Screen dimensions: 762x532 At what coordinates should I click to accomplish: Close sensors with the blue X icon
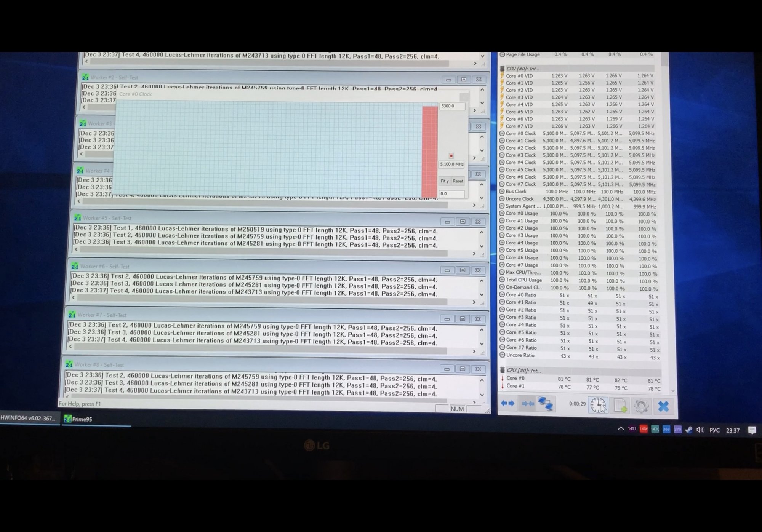coord(663,406)
